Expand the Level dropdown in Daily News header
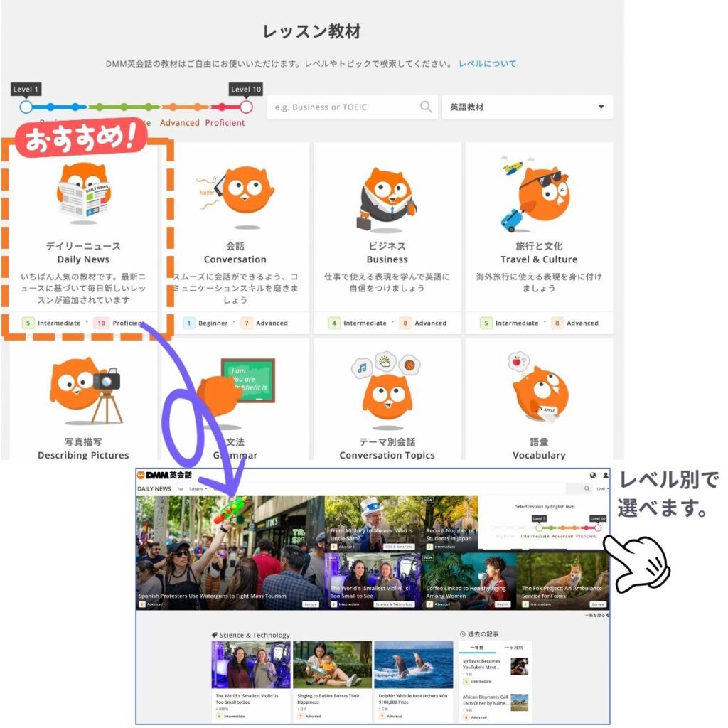 pos(603,489)
